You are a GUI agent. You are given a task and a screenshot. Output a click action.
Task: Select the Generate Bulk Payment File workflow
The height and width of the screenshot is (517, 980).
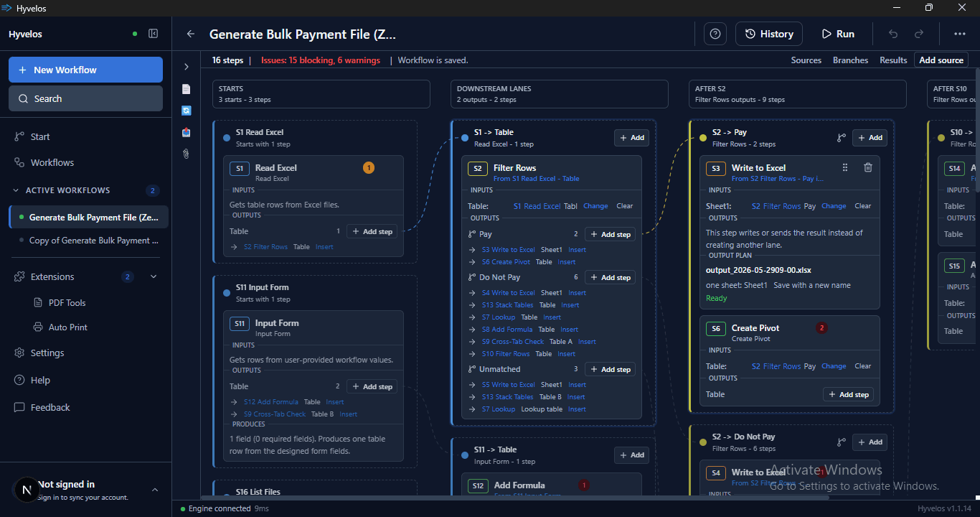tap(89, 217)
